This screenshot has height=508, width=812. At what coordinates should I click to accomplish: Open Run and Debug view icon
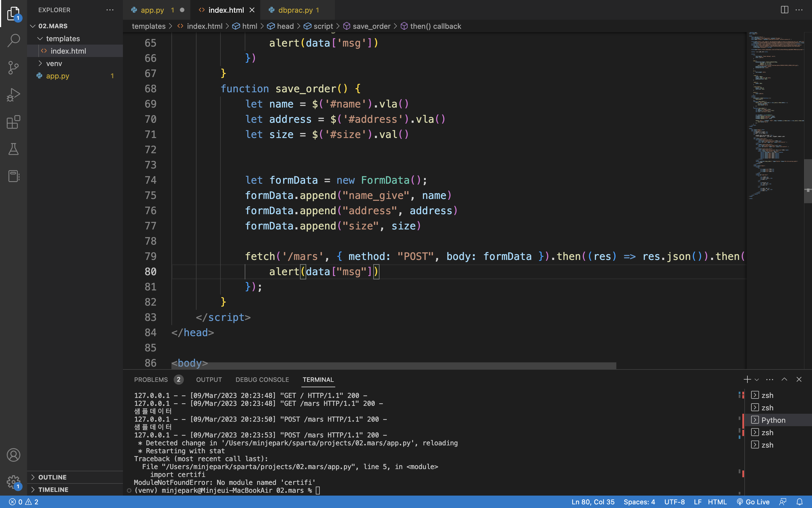[x=14, y=95]
